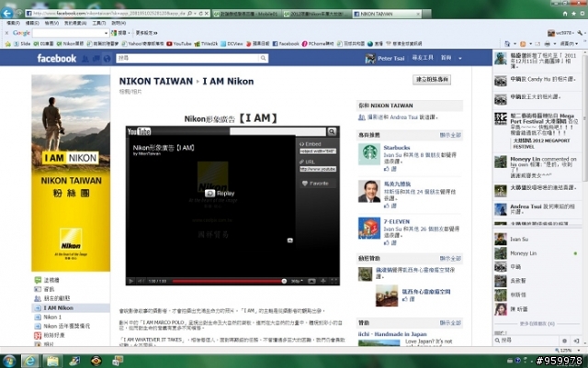This screenshot has width=588, height=368.
Task: Open the 360p video quality dropdown
Action: click(297, 281)
